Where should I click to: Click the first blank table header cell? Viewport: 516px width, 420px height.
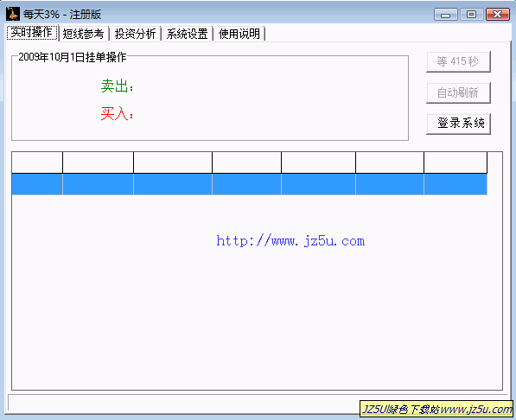[37, 162]
